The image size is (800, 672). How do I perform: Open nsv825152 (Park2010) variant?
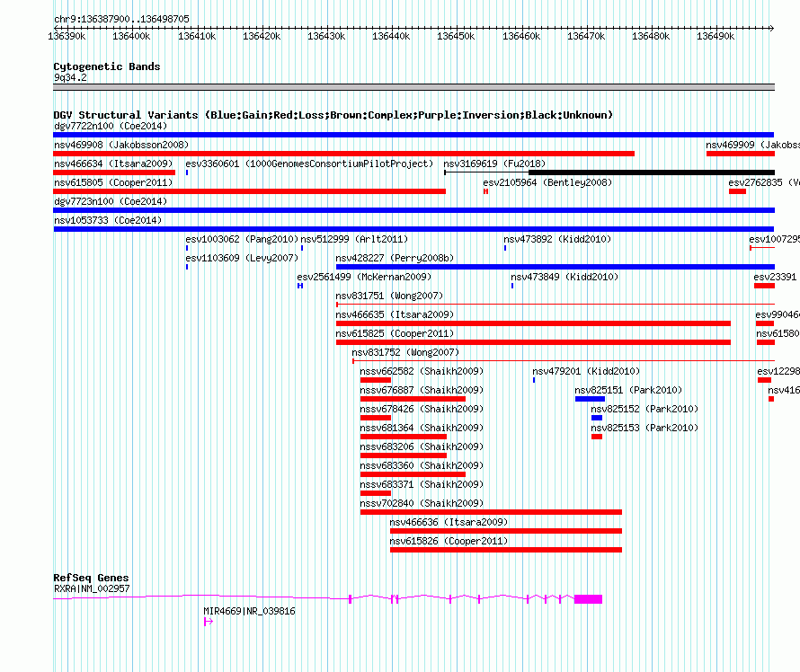[x=644, y=409]
